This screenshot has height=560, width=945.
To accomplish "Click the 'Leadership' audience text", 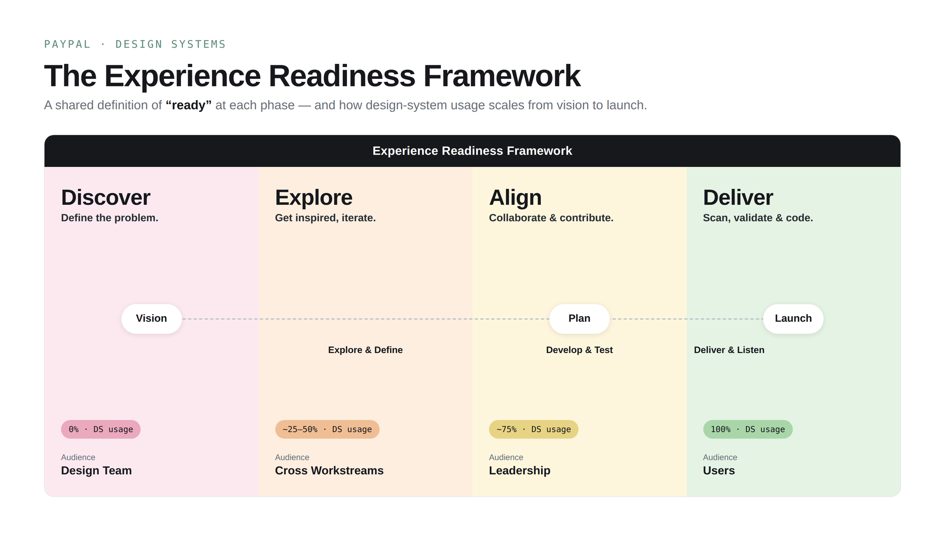I will (x=520, y=471).
